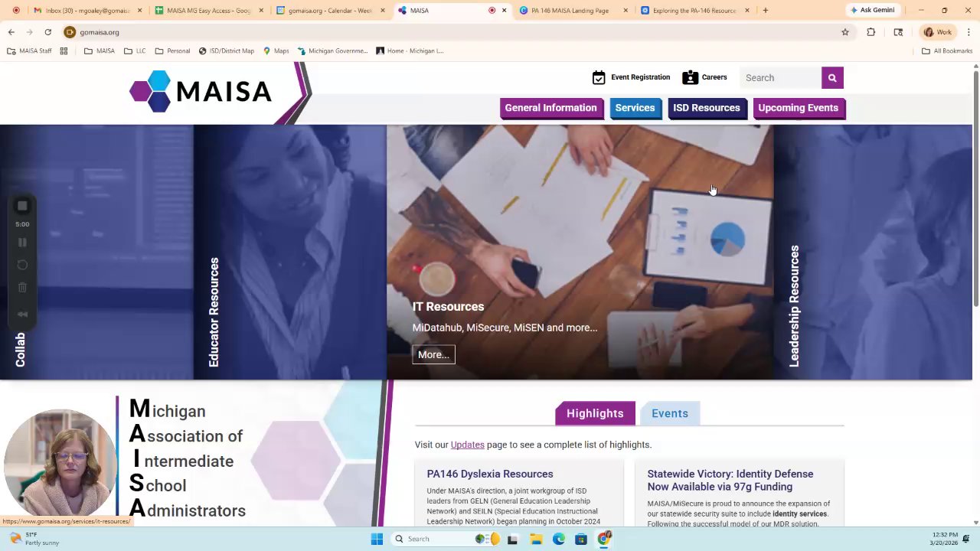This screenshot has width=980, height=551.
Task: Click the weather widget showing Partly sunny
Action: click(x=35, y=539)
